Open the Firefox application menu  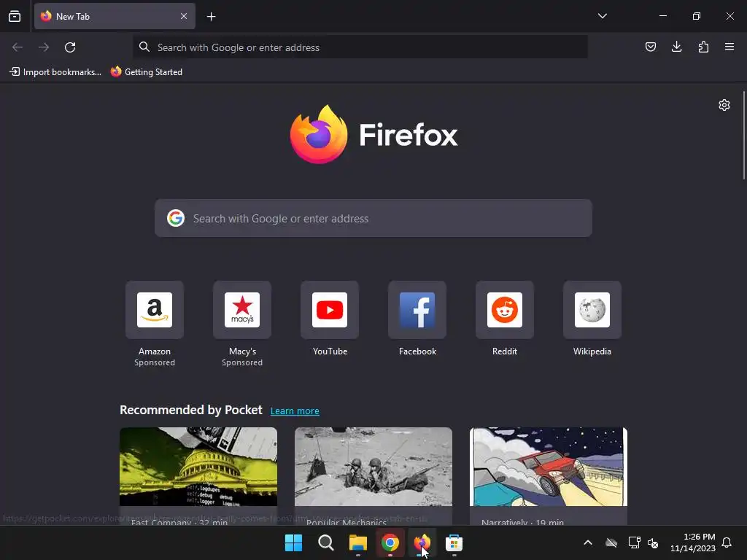click(729, 47)
